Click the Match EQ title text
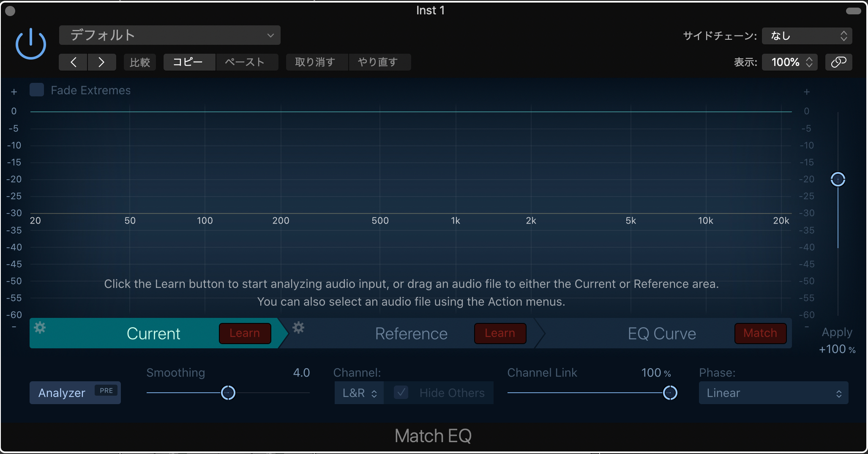868x454 pixels. pos(433,436)
